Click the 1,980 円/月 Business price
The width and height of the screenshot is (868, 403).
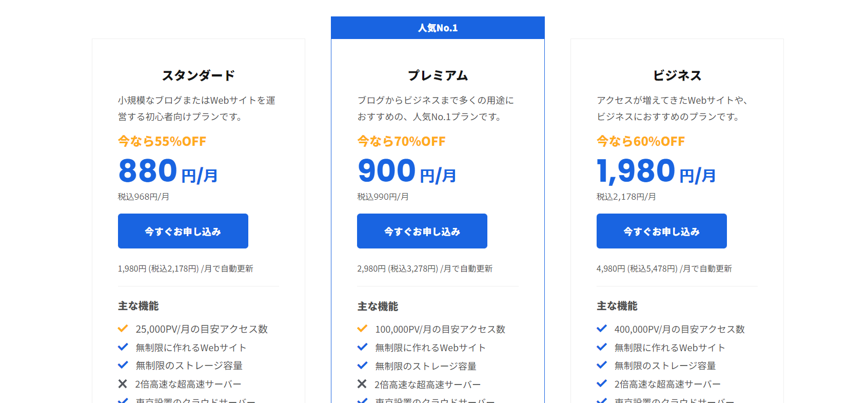pos(656,171)
